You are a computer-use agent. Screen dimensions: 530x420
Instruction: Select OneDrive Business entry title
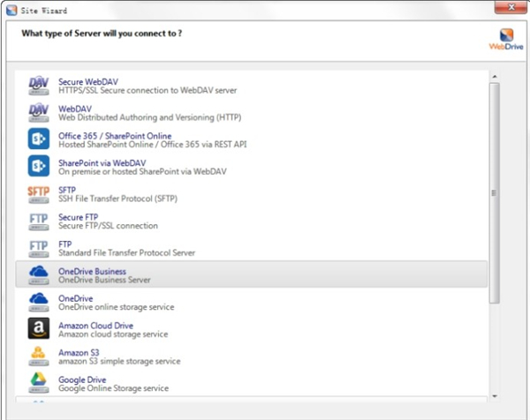tap(92, 271)
